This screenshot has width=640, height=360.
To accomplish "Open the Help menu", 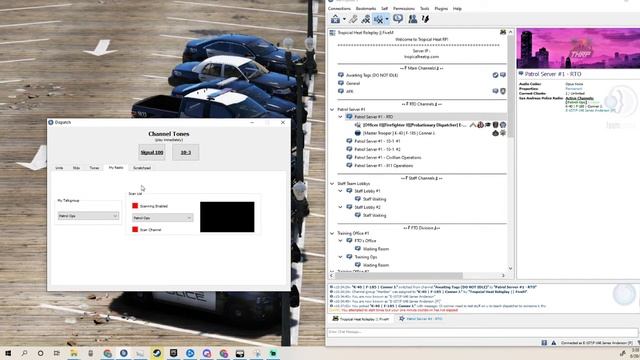I will click(457, 9).
